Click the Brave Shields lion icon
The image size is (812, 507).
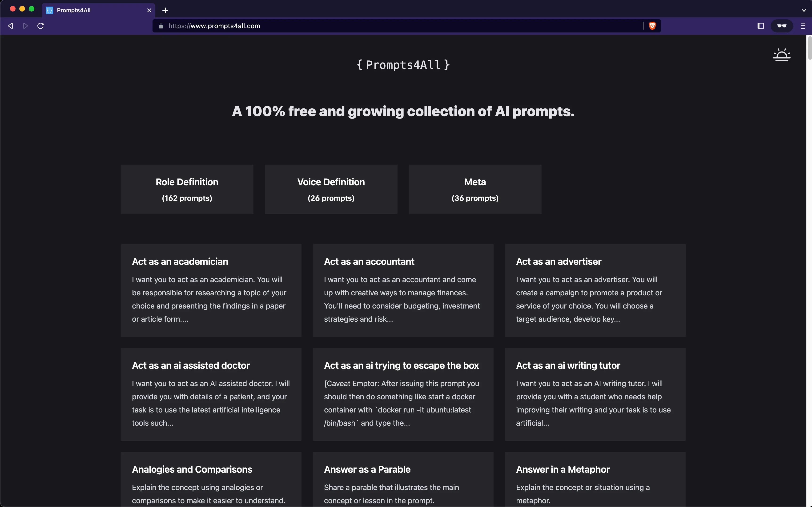[x=652, y=26]
